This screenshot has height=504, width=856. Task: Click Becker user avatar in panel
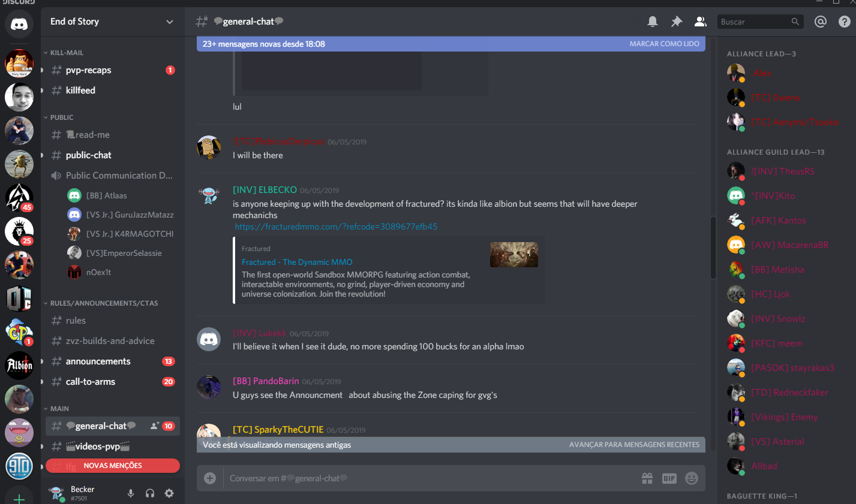click(56, 493)
